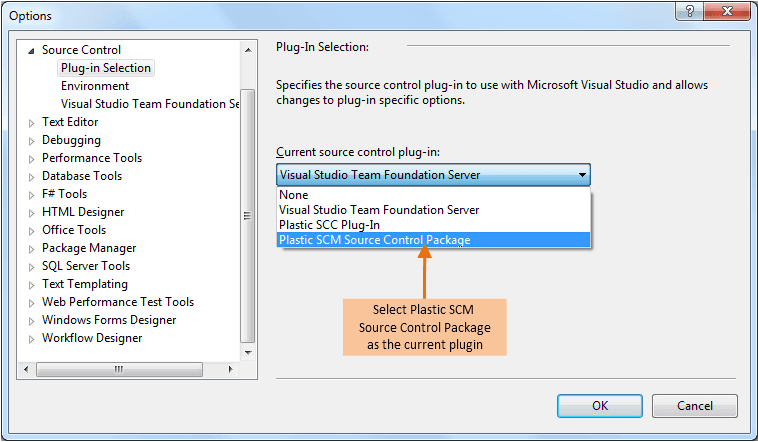
Task: Expand the Performance Tools node
Action: tap(31, 159)
